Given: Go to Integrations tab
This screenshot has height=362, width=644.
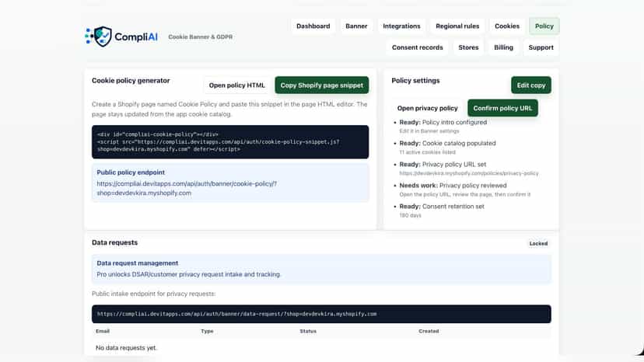Looking at the screenshot, I should point(401,26).
